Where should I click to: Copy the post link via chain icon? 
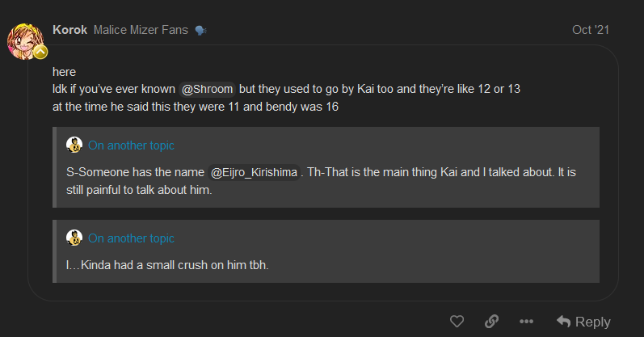tap(491, 322)
